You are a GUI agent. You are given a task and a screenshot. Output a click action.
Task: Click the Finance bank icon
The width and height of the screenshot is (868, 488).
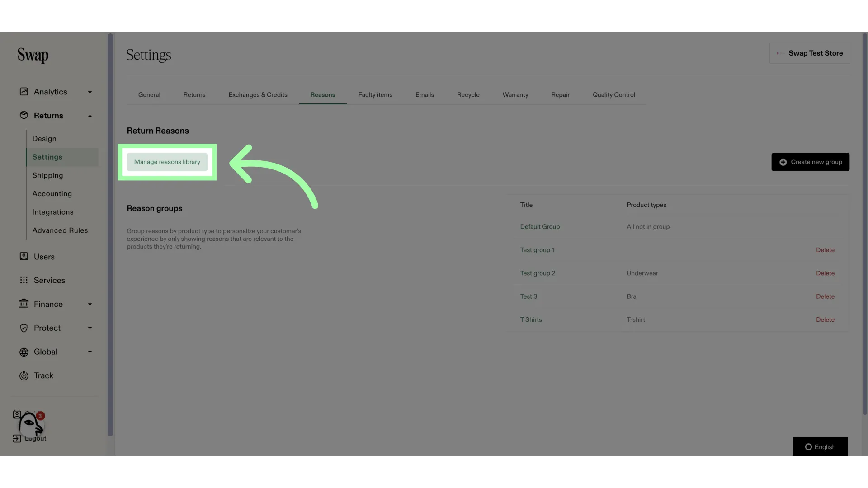(x=24, y=304)
